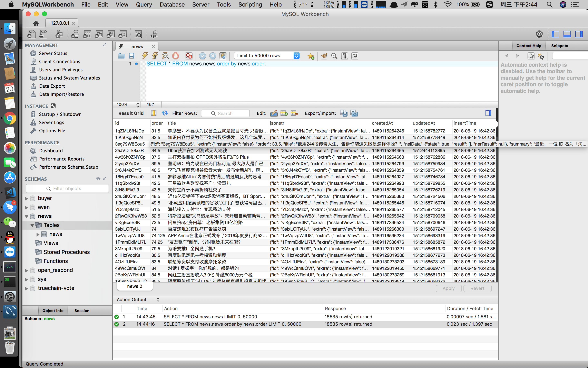Adjust the editor zoom 100% stepper

click(138, 105)
